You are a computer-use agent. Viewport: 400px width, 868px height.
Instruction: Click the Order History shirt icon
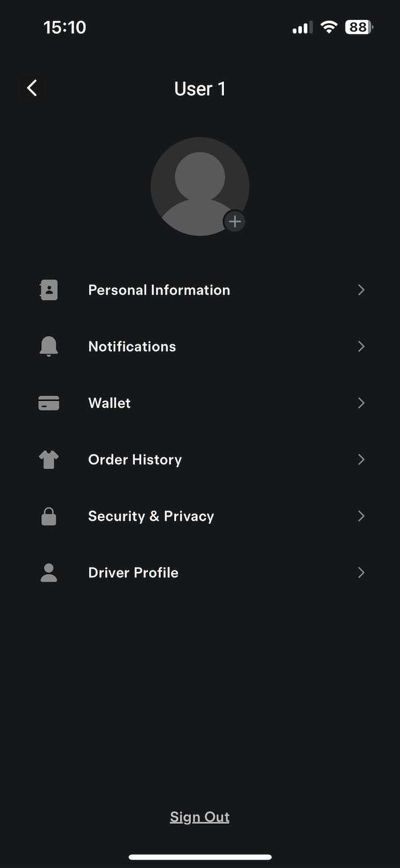49,459
